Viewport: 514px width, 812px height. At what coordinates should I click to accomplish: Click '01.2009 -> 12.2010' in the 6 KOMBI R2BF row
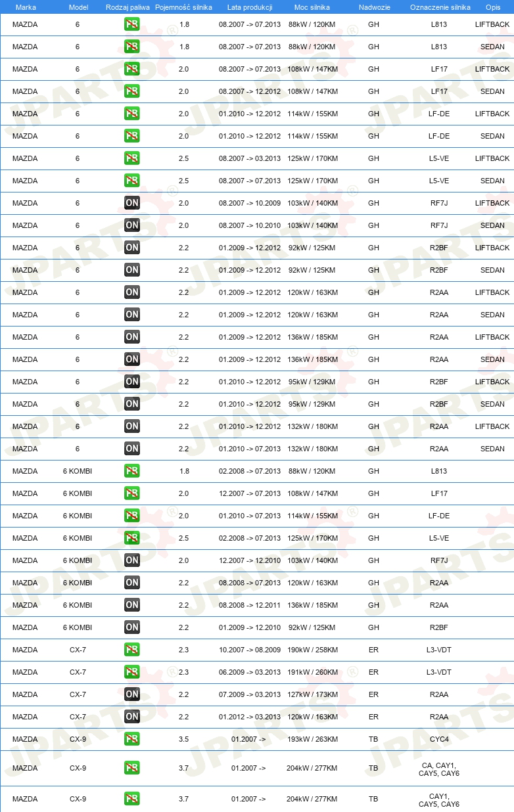(x=250, y=627)
